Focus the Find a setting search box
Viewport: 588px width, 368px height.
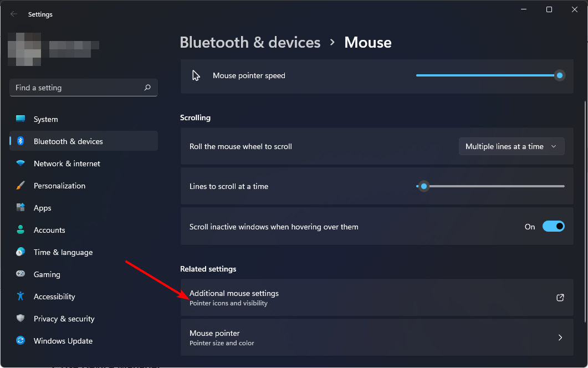click(x=83, y=88)
